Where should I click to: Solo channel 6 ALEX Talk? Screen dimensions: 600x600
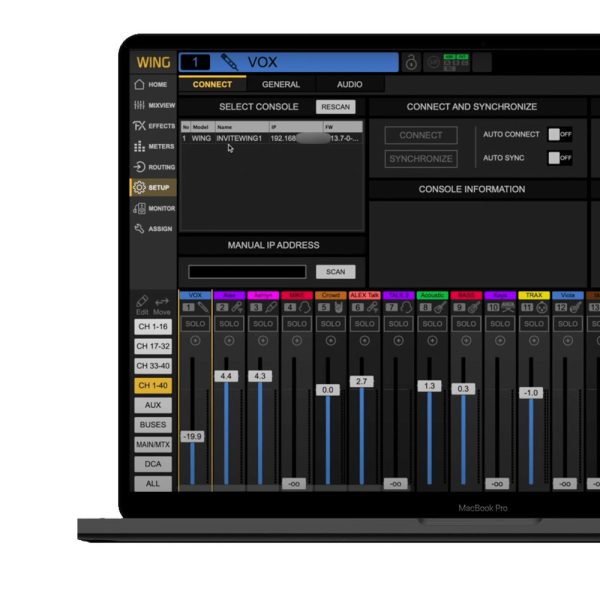click(x=365, y=324)
